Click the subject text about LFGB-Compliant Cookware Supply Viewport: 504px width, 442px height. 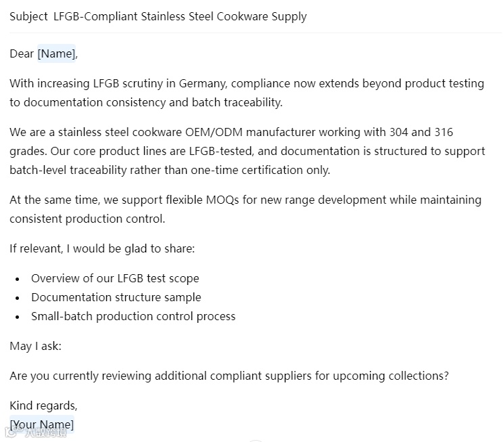pyautogui.click(x=180, y=16)
